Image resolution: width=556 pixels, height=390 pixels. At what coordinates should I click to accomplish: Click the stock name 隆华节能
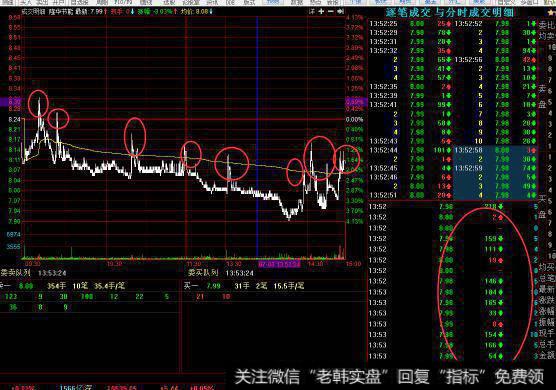click(x=61, y=12)
